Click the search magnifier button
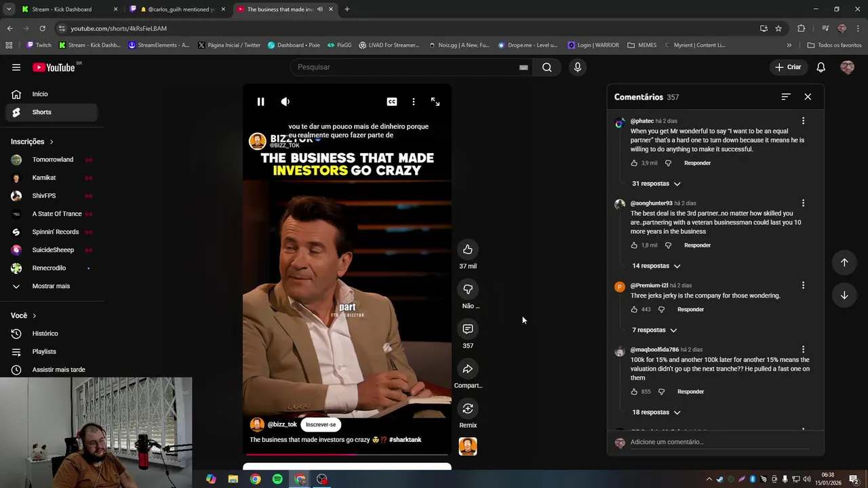Image resolution: width=868 pixels, height=488 pixels. 547,67
